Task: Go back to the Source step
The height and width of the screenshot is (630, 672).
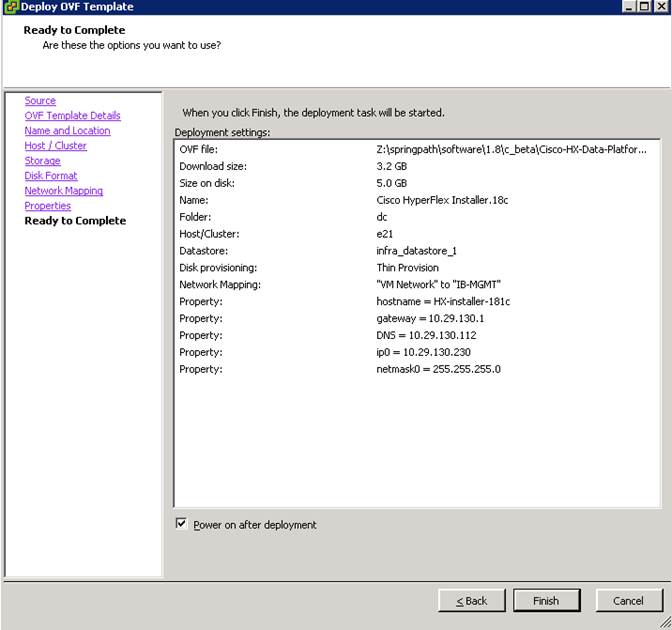Action: [x=40, y=101]
